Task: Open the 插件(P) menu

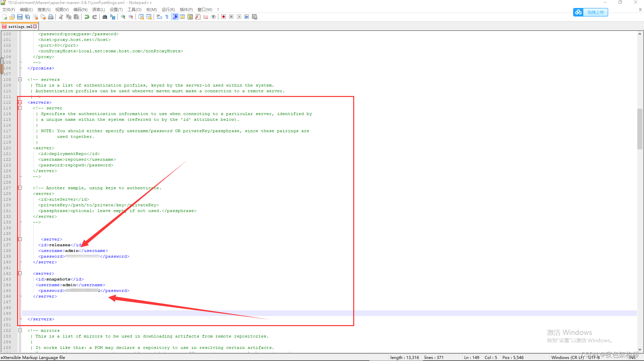Action: [x=186, y=10]
